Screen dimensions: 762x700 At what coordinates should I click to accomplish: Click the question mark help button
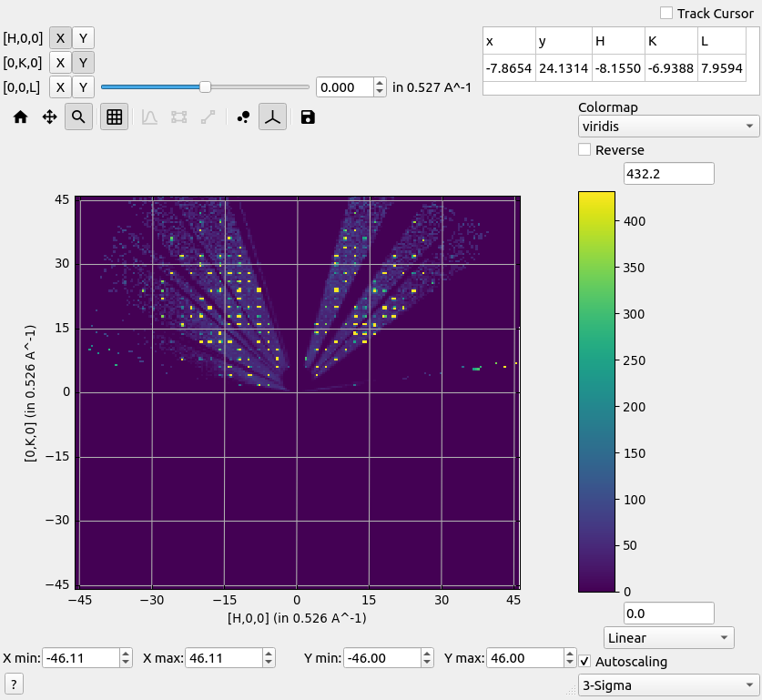[x=15, y=685]
